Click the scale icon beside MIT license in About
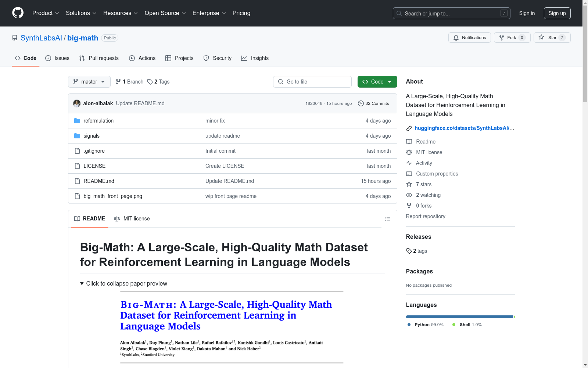 (409, 152)
